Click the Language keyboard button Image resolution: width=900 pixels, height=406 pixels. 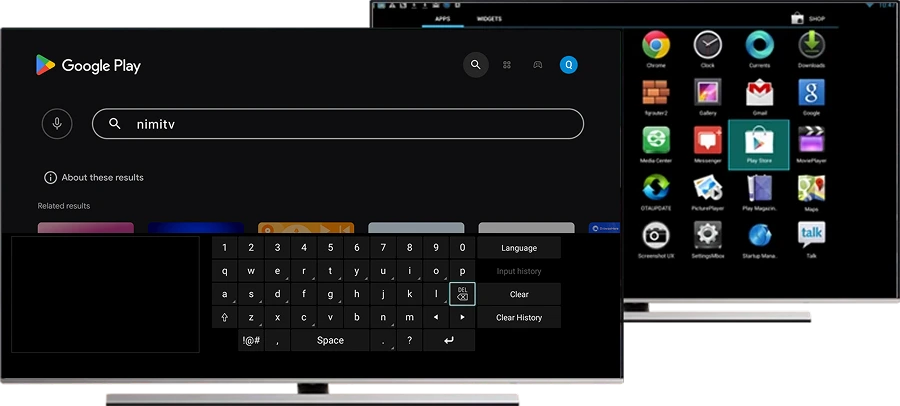coord(519,248)
